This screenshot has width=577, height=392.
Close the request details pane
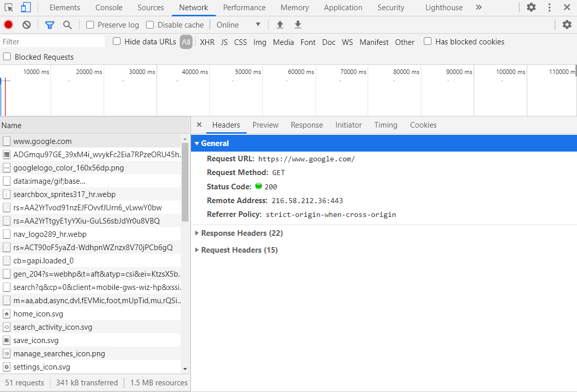(199, 125)
